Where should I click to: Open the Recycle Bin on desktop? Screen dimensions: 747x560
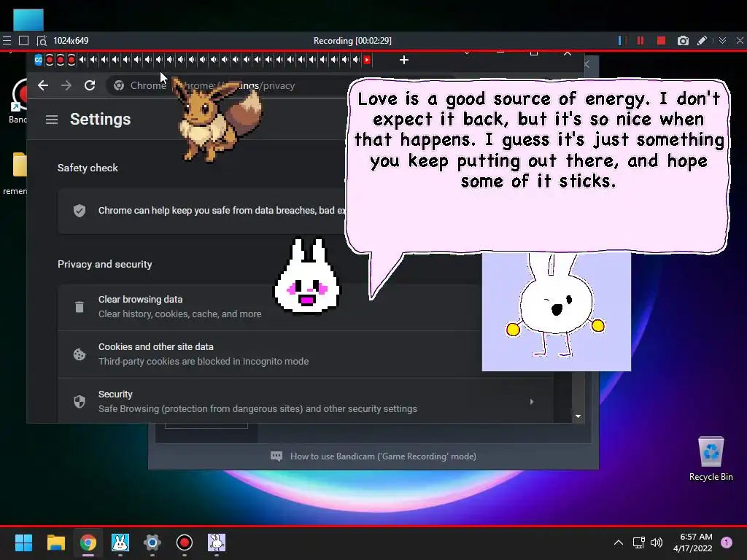[x=711, y=459]
